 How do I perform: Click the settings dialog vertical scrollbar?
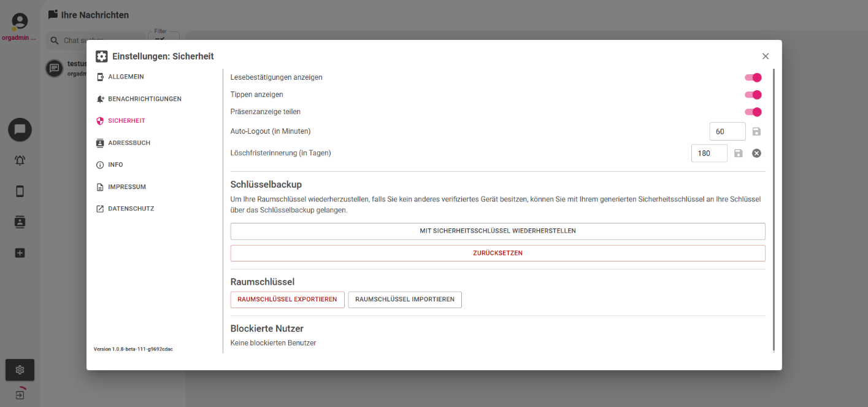[774, 209]
